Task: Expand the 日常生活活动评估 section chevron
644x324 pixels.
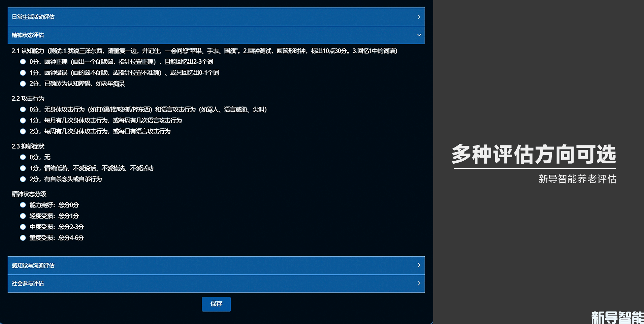Action: coord(419,17)
